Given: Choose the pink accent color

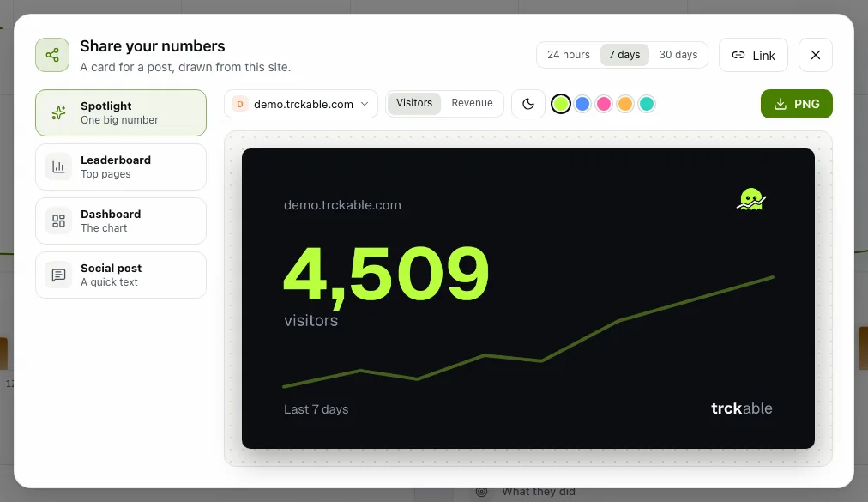Looking at the screenshot, I should (x=604, y=104).
